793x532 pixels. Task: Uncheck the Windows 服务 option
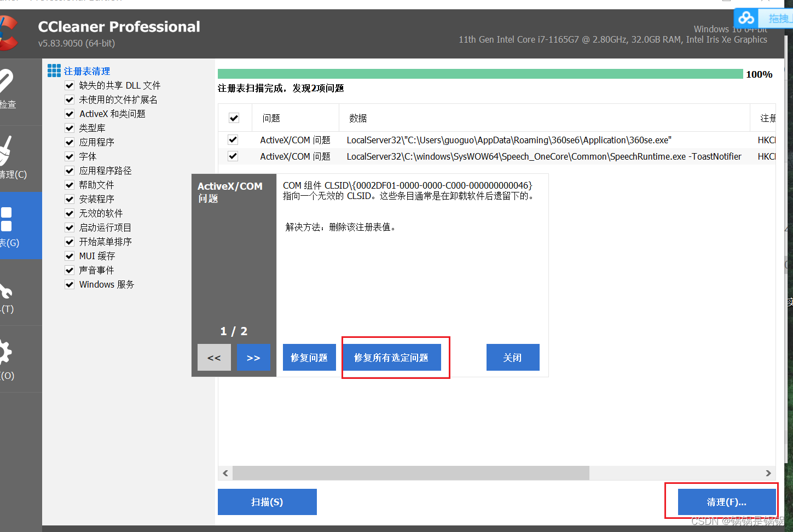point(70,284)
